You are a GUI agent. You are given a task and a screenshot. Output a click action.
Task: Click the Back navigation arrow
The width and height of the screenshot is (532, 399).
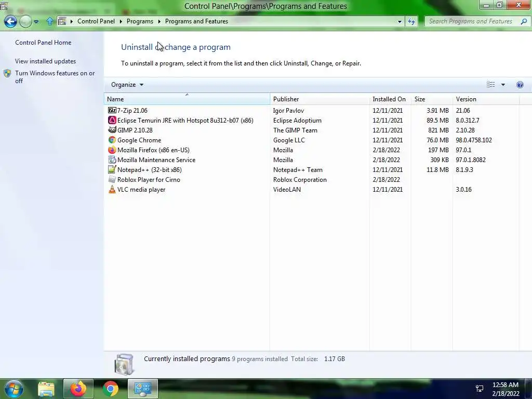click(10, 21)
